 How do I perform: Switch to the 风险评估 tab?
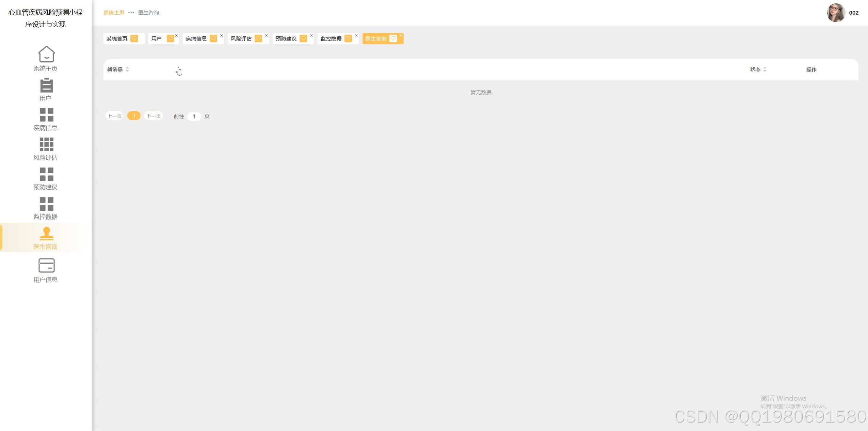(241, 39)
